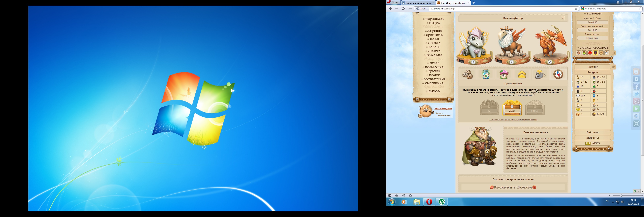Click 'Поиск редкого летуна Мантикорика' link

click(x=513, y=187)
